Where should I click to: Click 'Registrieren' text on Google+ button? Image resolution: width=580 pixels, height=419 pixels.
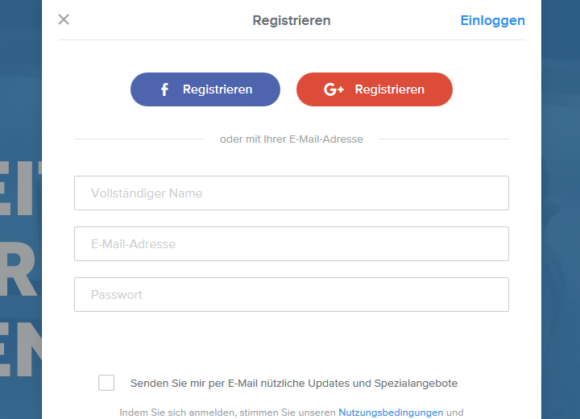[x=390, y=89]
